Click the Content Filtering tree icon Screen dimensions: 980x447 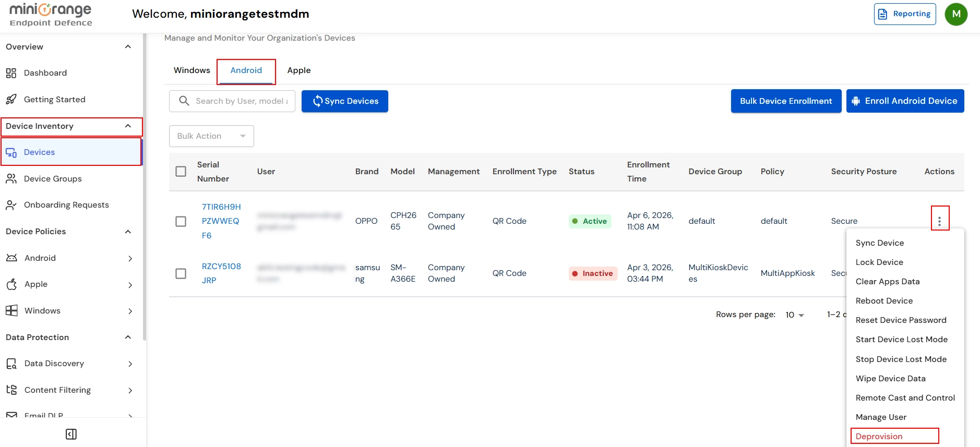[11, 390]
